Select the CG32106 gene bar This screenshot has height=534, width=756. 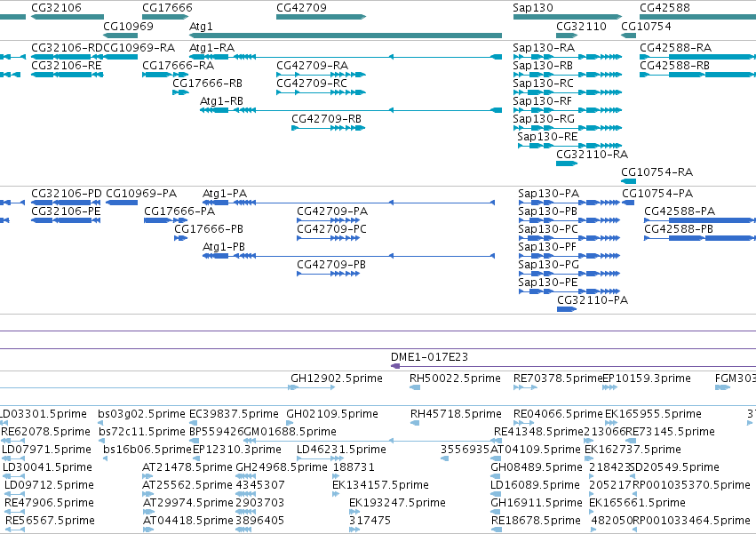(68, 17)
